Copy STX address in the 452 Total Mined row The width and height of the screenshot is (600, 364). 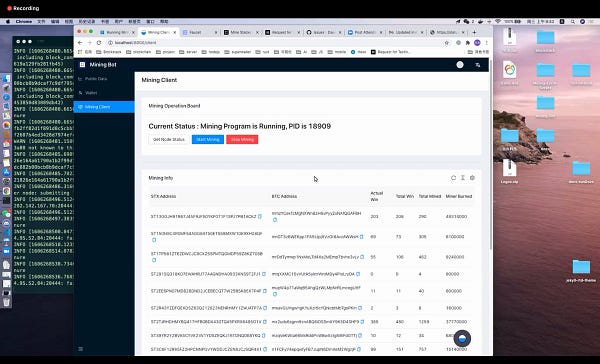tap(154, 260)
